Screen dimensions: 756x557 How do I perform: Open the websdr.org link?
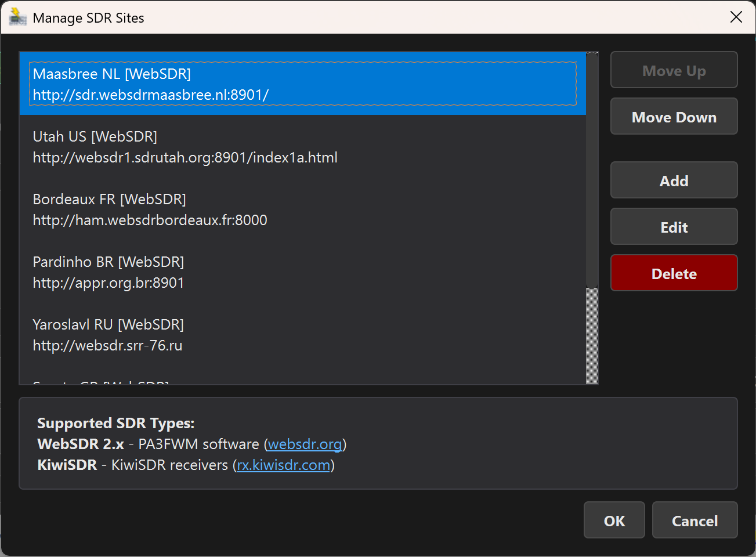click(305, 444)
